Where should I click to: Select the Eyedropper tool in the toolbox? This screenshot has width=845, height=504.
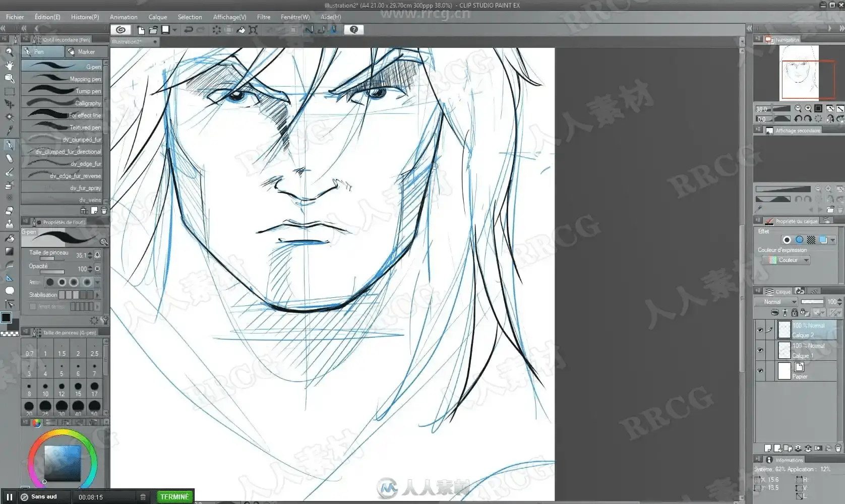click(x=9, y=131)
